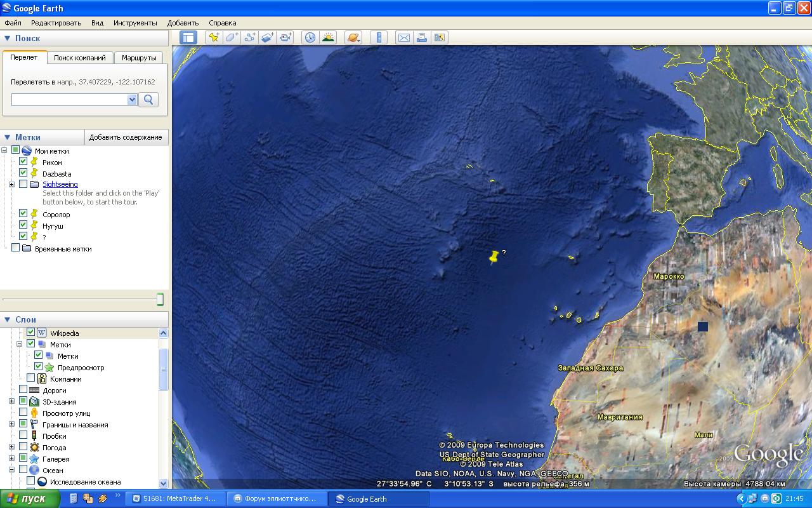Click the Компании layer icon

point(42,378)
